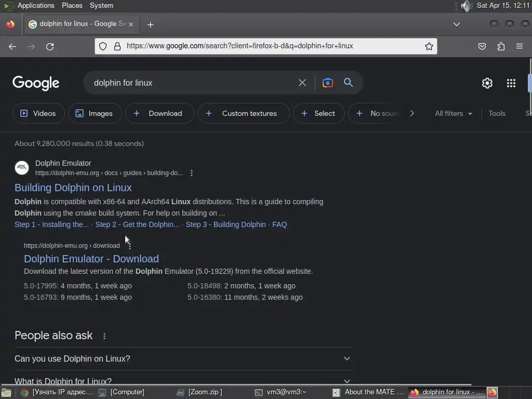
Task: Bookmark this page with star icon
Action: click(x=429, y=46)
